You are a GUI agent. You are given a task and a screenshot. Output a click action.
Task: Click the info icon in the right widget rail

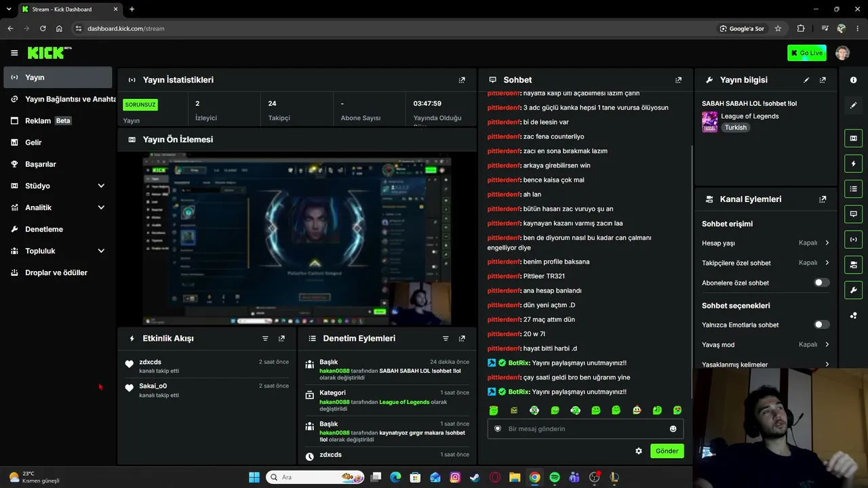pos(853,80)
